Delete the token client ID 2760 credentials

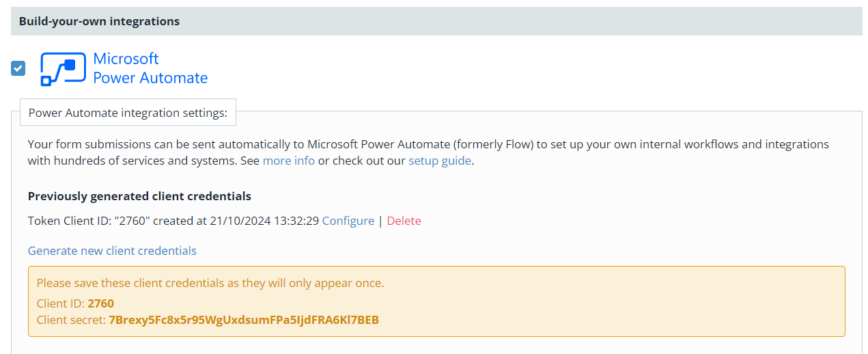[404, 221]
